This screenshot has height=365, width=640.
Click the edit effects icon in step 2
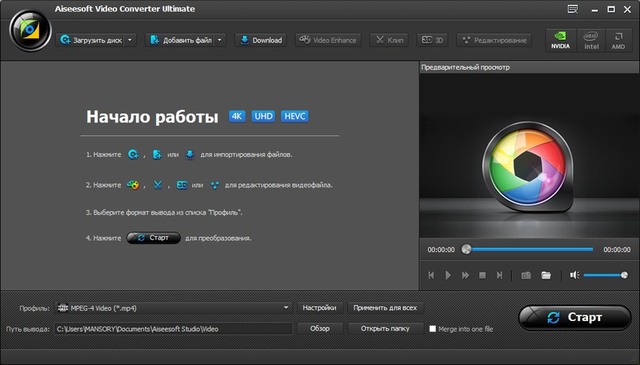coord(215,185)
